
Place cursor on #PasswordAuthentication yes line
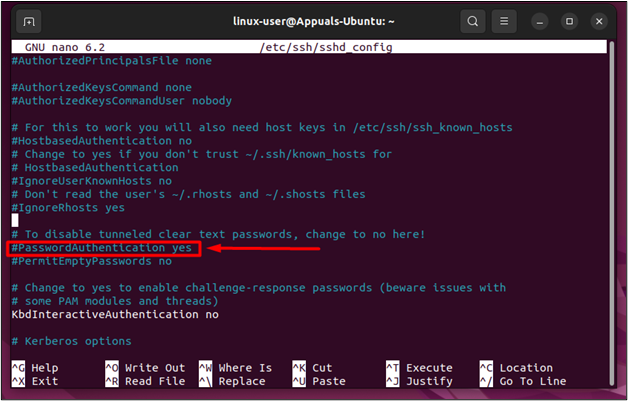tap(102, 248)
